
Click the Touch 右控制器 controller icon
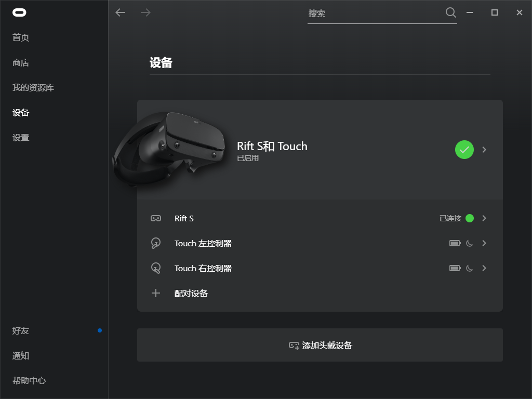click(x=155, y=268)
